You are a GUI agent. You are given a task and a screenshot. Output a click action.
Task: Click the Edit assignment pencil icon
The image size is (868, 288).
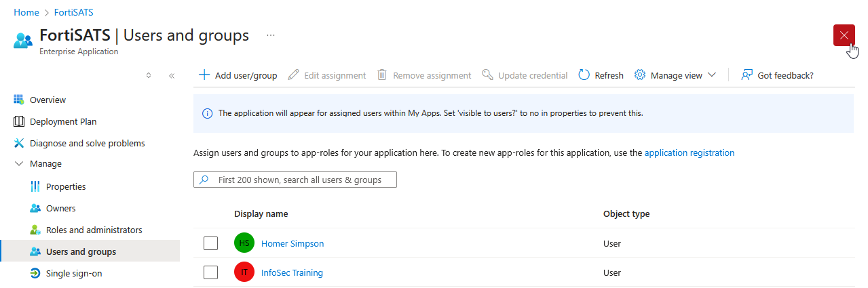pyautogui.click(x=293, y=75)
